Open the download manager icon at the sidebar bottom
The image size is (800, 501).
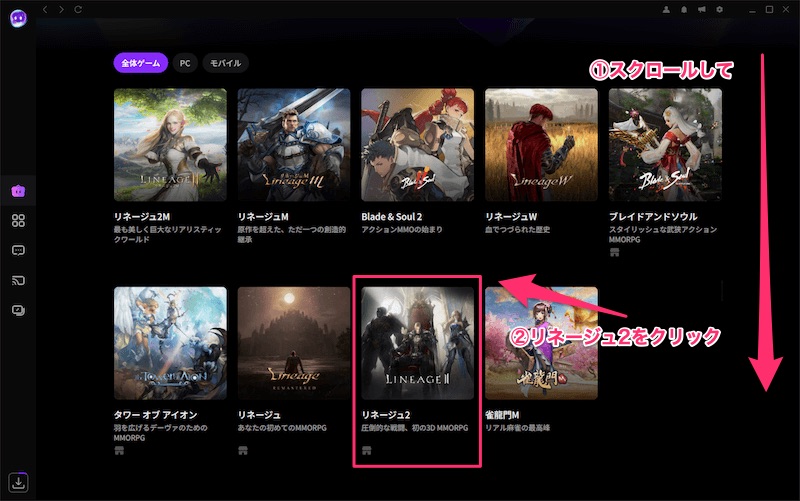point(18,482)
